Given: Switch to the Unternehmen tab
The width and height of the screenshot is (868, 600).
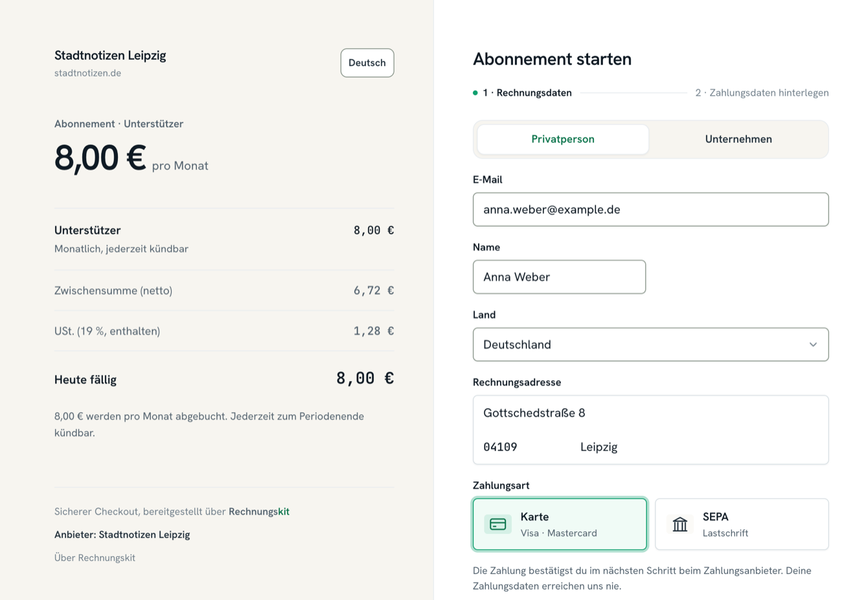Looking at the screenshot, I should [738, 139].
